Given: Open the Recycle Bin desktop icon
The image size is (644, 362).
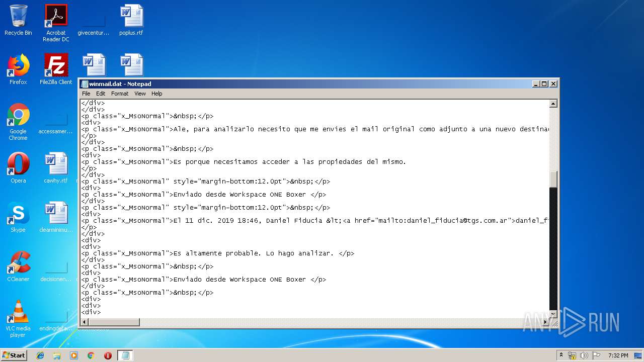Looking at the screenshot, I should (18, 20).
